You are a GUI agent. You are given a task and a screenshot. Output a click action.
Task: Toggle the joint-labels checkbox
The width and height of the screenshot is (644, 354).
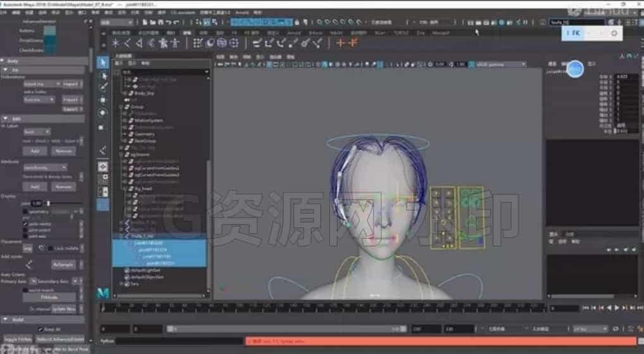click(25, 224)
